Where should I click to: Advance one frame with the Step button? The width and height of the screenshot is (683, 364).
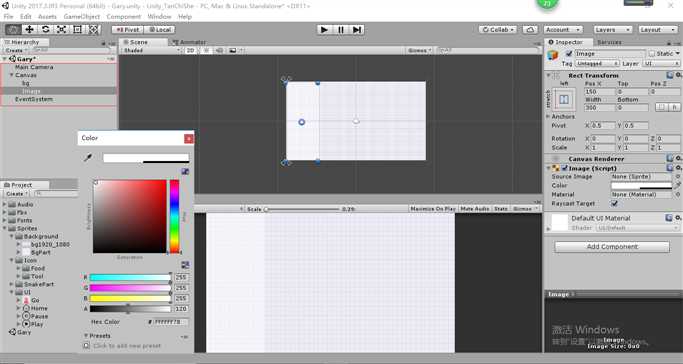point(357,30)
